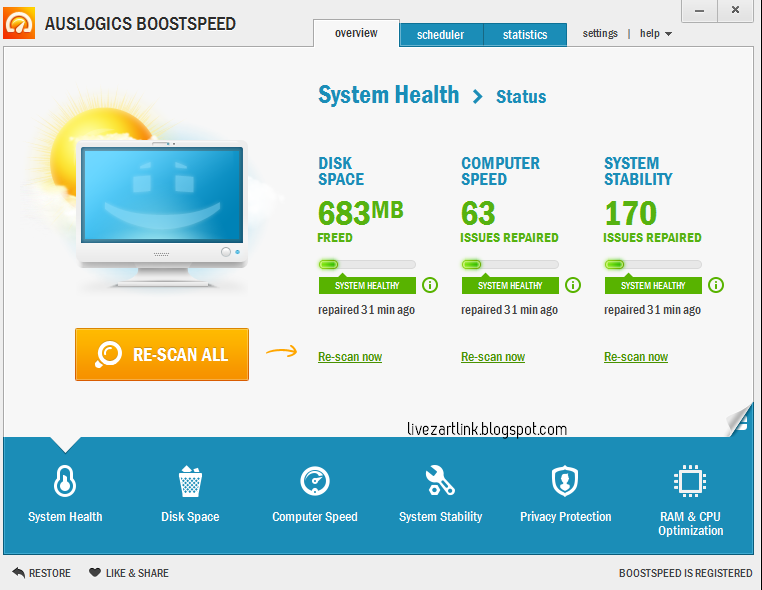Switch to the scheduler tab

point(441,35)
